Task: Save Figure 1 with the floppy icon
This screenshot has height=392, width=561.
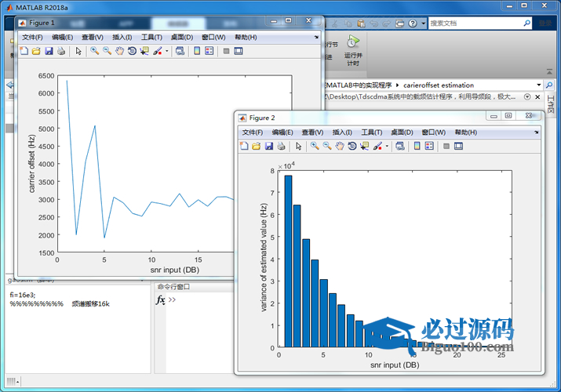Action: (49, 51)
